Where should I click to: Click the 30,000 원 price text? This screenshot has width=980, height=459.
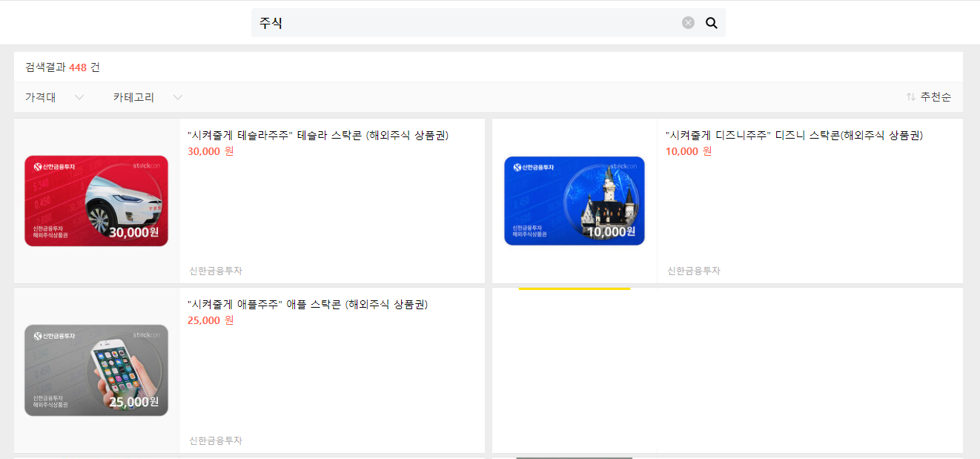[x=211, y=151]
